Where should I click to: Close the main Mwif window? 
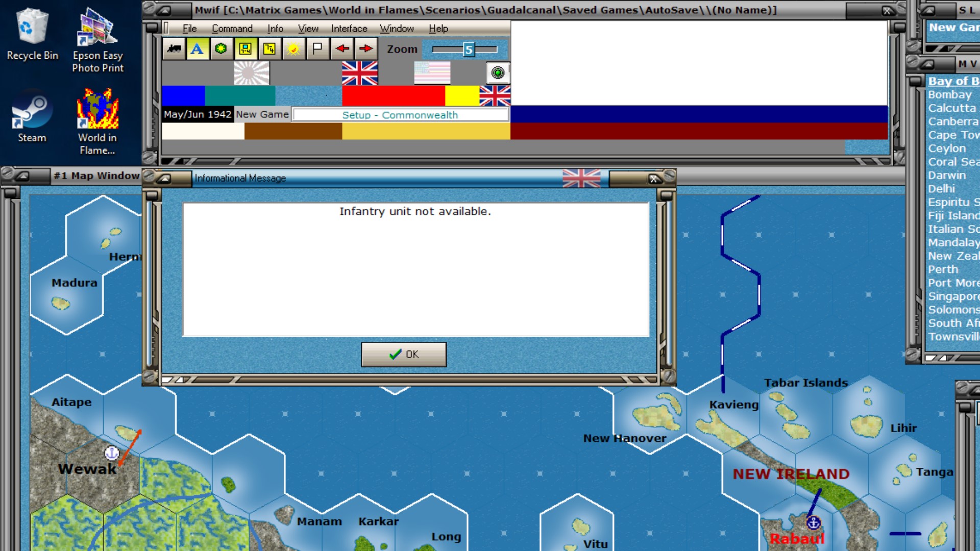pos(887,11)
